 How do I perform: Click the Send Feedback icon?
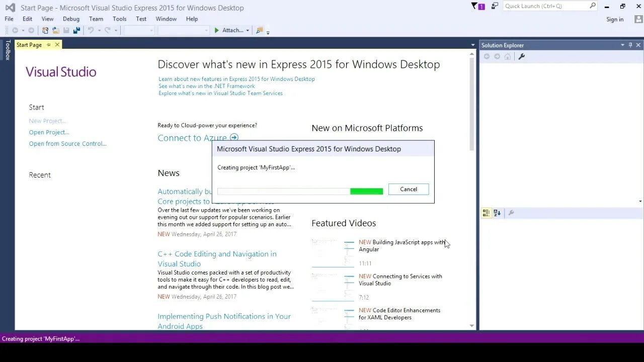click(495, 6)
